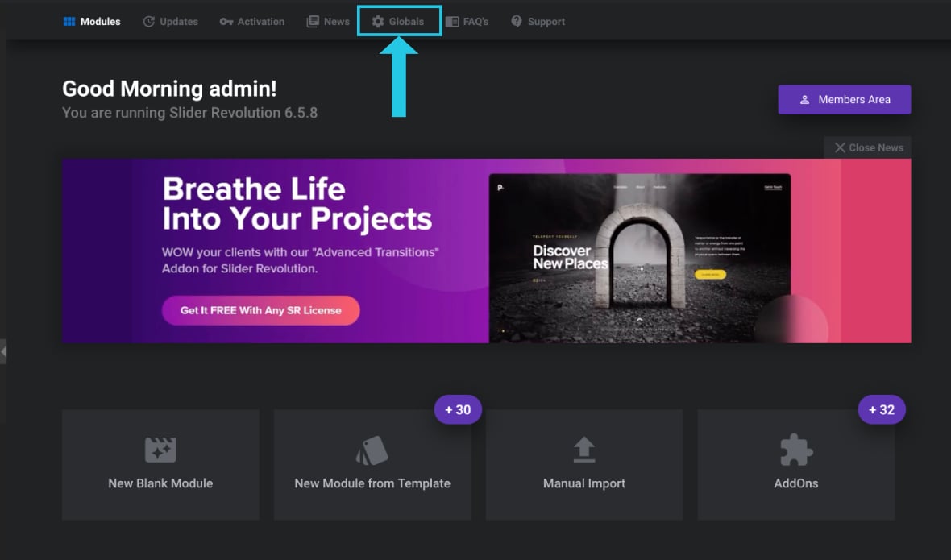Click the Good Morning admin! greeting
The width and height of the screenshot is (951, 560).
169,89
